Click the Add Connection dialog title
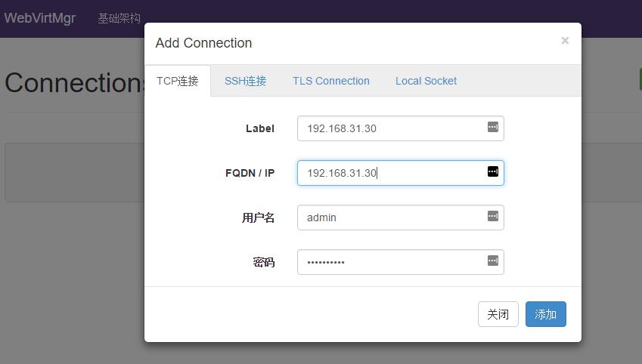The width and height of the screenshot is (642, 364). tap(203, 43)
